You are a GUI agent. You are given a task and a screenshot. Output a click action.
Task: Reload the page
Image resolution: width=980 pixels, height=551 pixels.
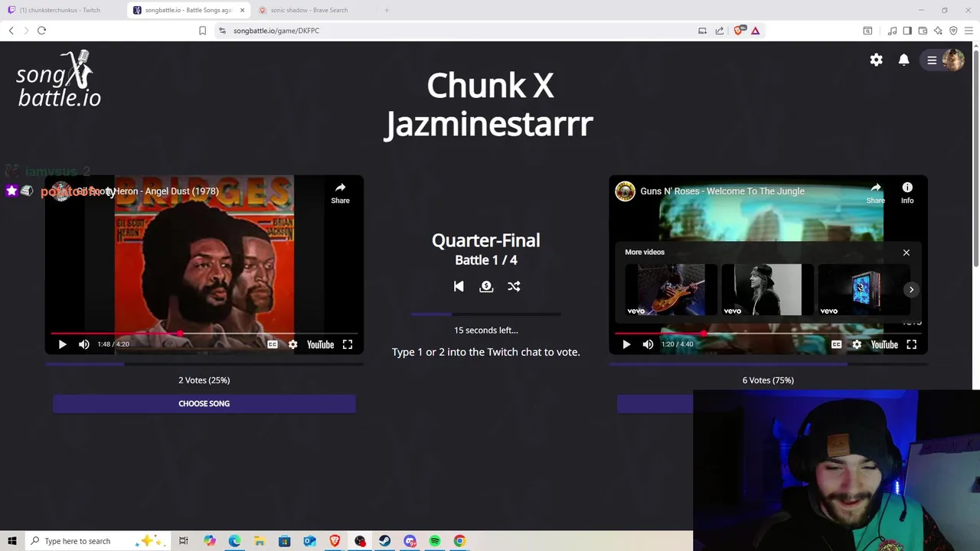41,31
